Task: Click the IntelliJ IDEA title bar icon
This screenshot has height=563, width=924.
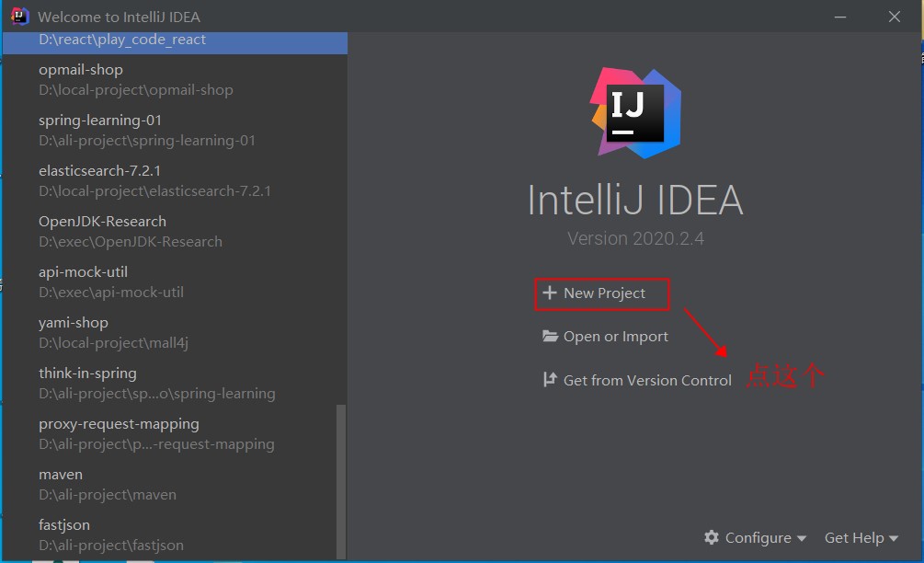Action: [19, 16]
